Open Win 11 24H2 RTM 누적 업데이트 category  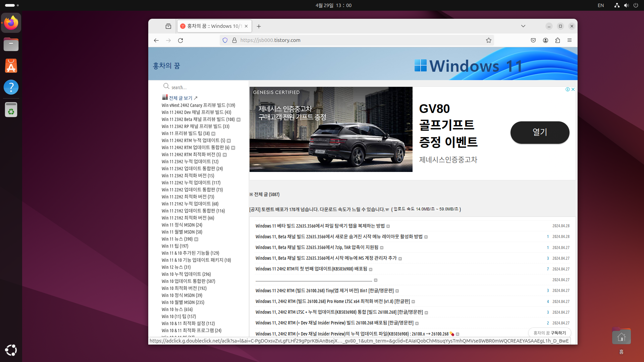tap(193, 140)
